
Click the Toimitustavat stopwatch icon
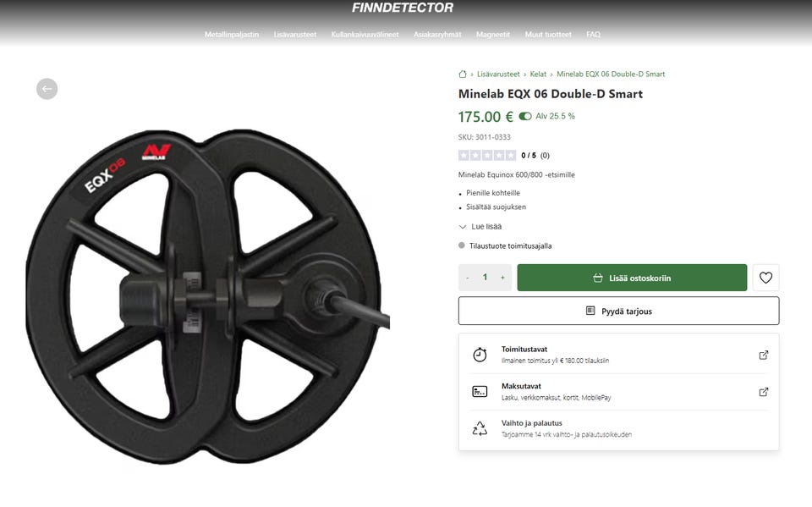click(x=480, y=355)
